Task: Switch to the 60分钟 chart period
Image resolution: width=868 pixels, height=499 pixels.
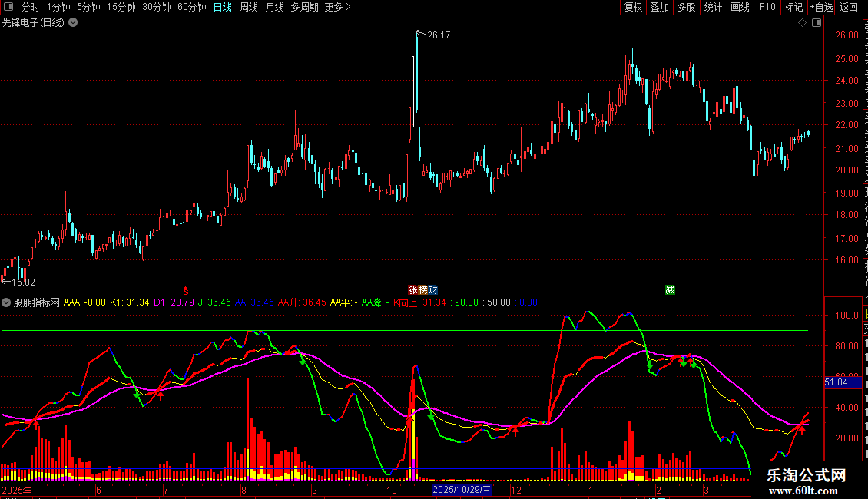Action: (192, 7)
